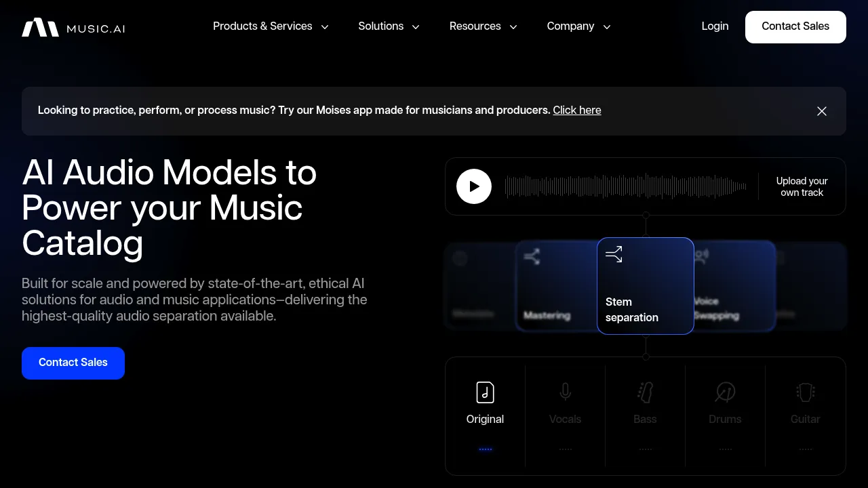Expand the Company menu chevron
This screenshot has width=868, height=488.
607,27
